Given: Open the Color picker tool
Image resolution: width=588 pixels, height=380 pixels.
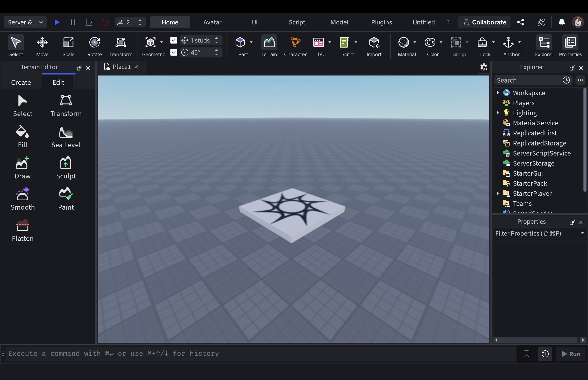Looking at the screenshot, I should click(430, 46).
